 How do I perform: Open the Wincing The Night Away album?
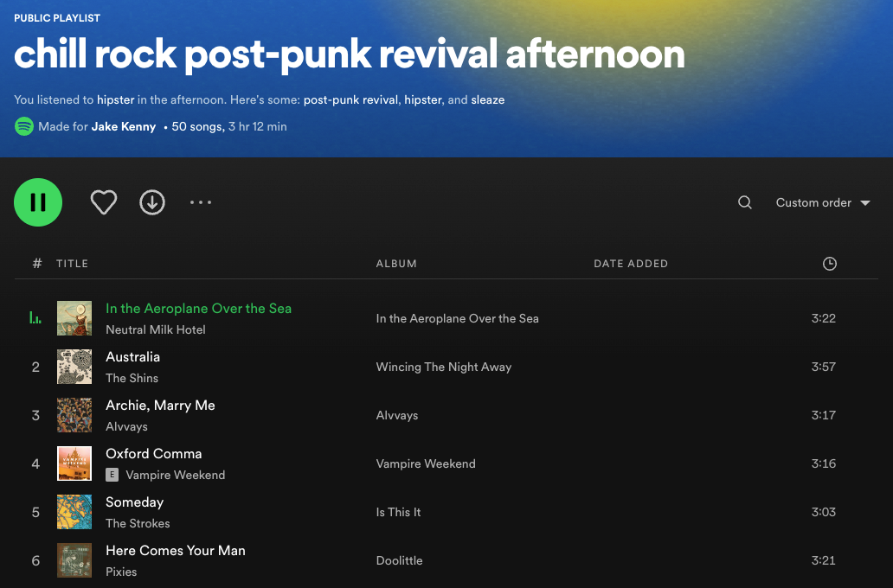(443, 367)
